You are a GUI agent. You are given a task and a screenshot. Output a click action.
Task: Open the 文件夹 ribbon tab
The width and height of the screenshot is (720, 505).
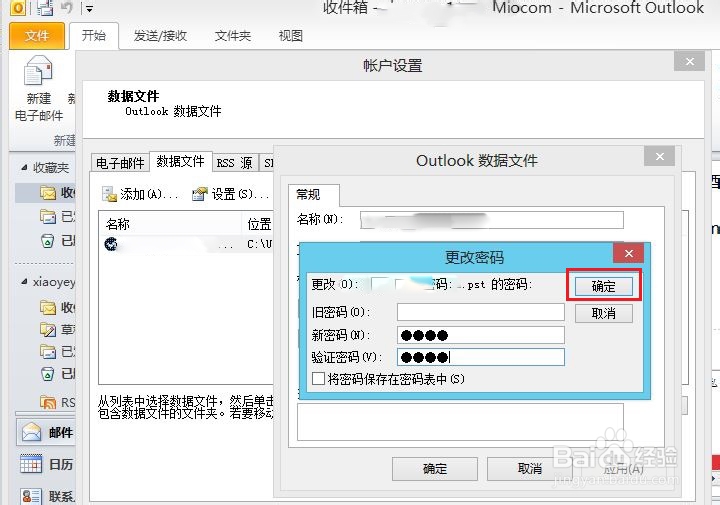coord(233,36)
